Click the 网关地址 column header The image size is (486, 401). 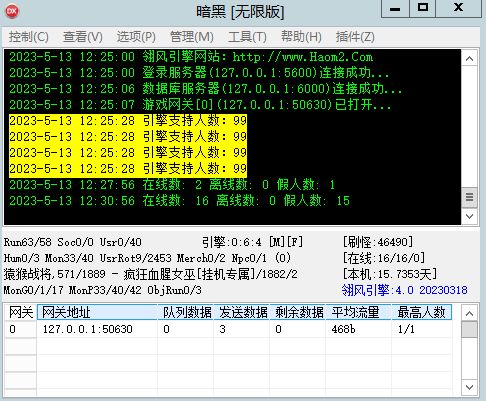click(x=97, y=313)
